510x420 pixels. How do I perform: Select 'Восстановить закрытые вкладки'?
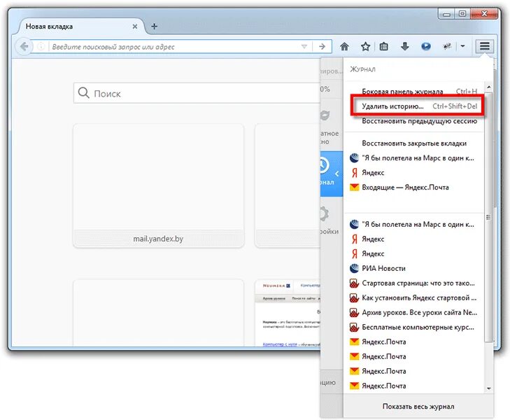click(413, 143)
